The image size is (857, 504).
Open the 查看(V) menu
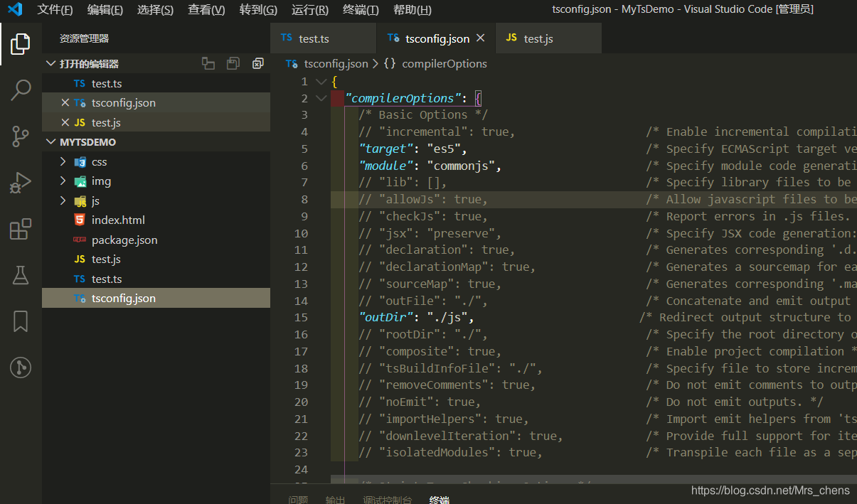click(x=206, y=10)
